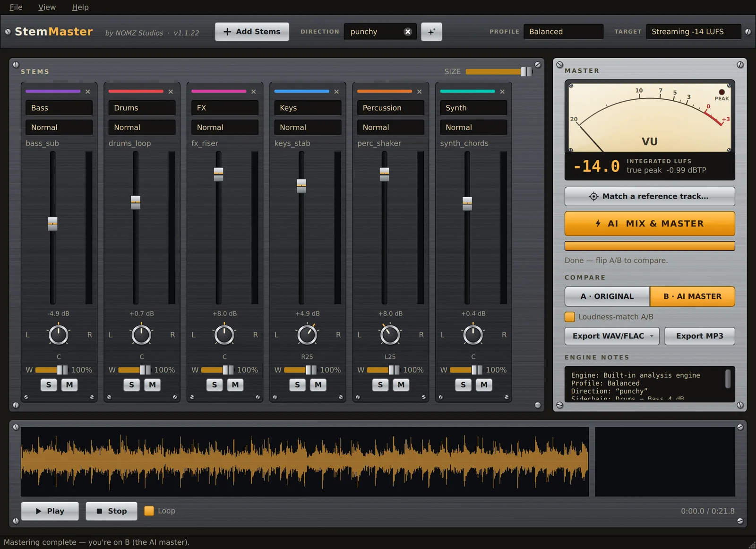Click the Bass pan knob
The width and height of the screenshot is (756, 549).
(x=59, y=335)
